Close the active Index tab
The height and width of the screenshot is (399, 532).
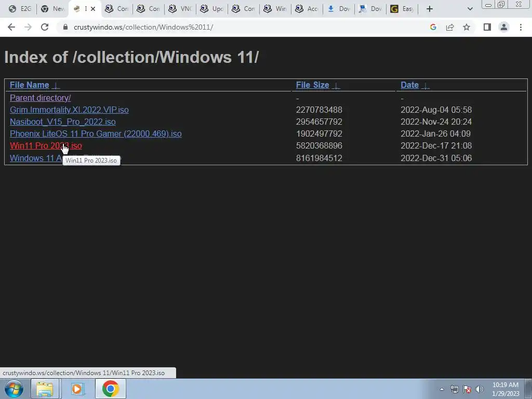pyautogui.click(x=93, y=9)
